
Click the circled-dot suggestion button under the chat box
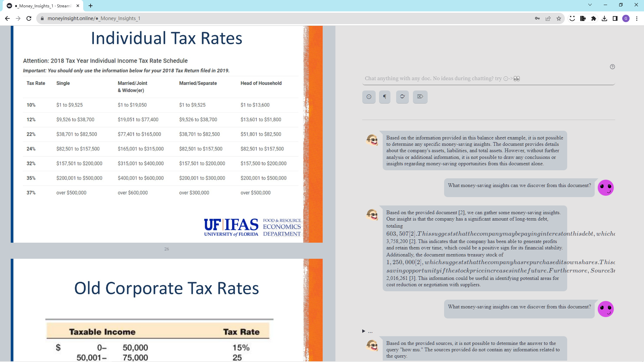tap(369, 97)
